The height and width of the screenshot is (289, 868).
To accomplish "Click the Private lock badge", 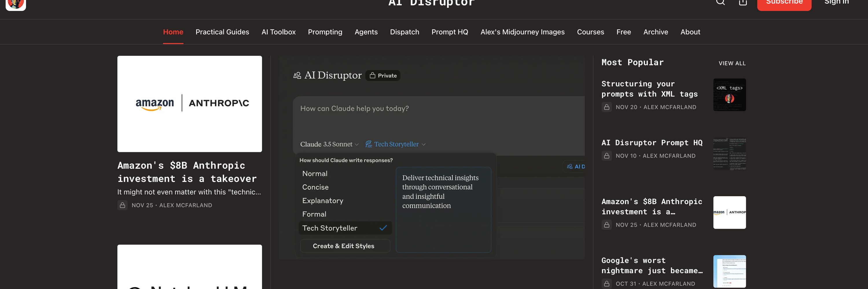I will pyautogui.click(x=383, y=76).
